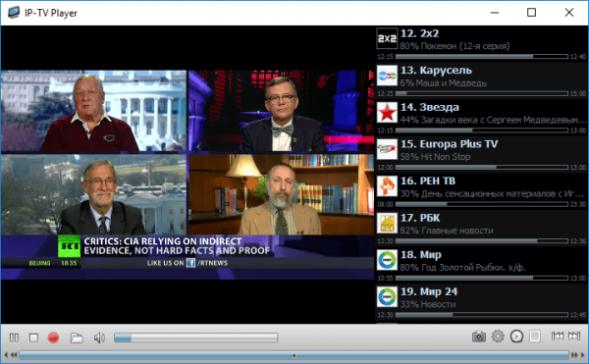Select channel 19. Мир 24
This screenshot has height=364, width=589.
pos(481,301)
